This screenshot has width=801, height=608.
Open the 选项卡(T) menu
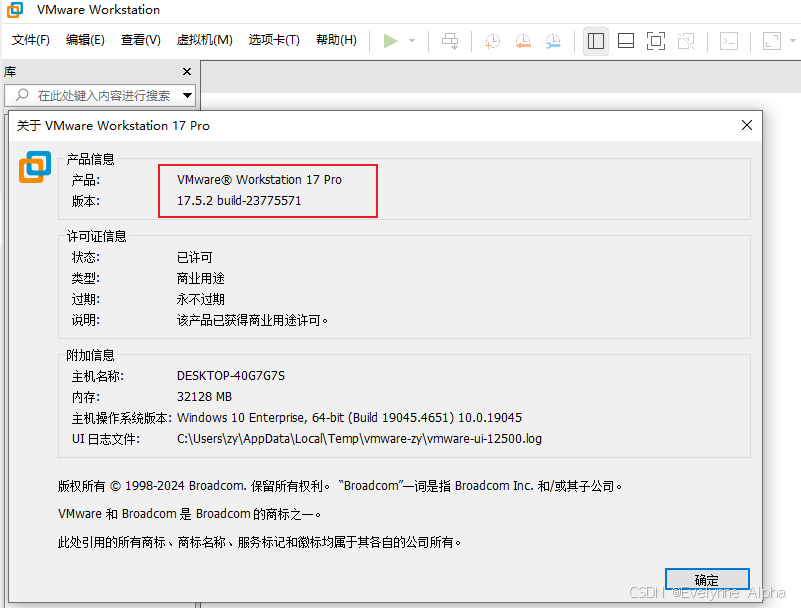274,40
